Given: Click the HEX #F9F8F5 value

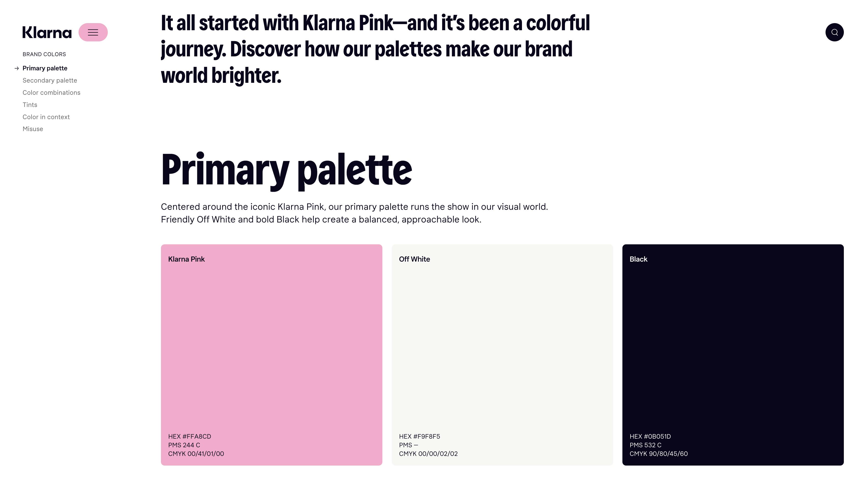Looking at the screenshot, I should click(x=420, y=436).
